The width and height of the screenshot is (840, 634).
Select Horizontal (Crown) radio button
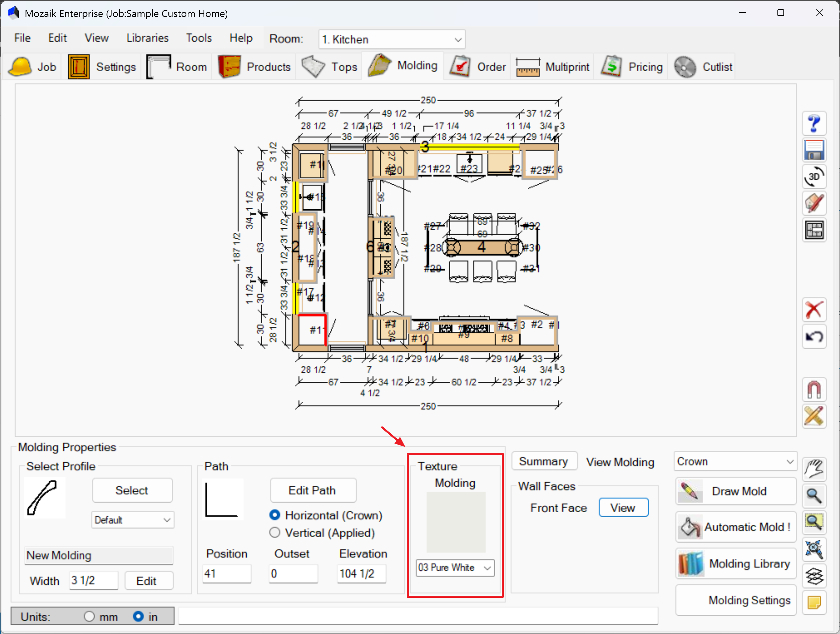click(275, 515)
